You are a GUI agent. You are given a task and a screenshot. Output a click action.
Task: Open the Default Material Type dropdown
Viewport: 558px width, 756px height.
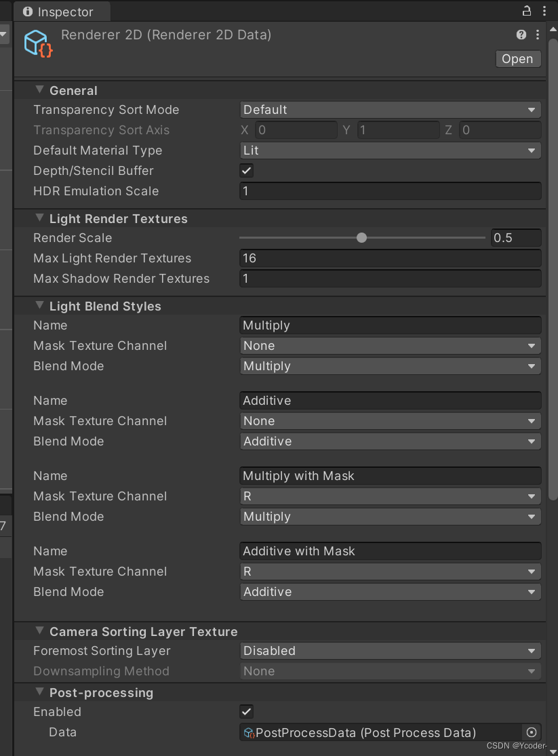tap(390, 150)
